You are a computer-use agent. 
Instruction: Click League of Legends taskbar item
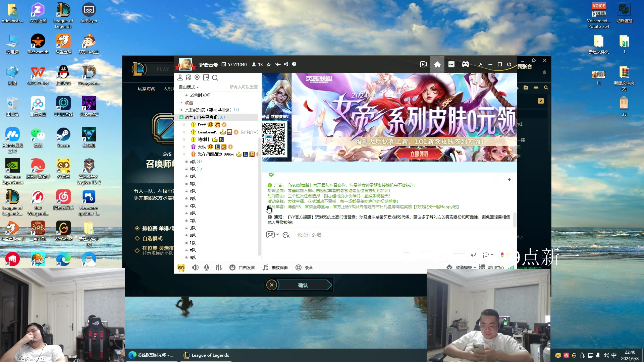pyautogui.click(x=207, y=355)
